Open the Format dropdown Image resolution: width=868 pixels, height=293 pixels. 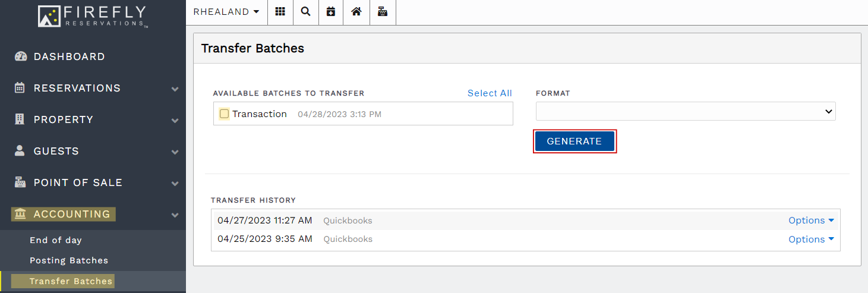[x=685, y=111]
